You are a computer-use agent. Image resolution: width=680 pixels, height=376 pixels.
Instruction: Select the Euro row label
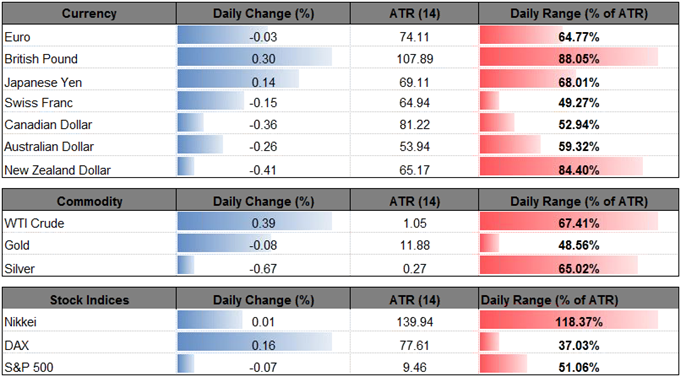pyautogui.click(x=17, y=37)
